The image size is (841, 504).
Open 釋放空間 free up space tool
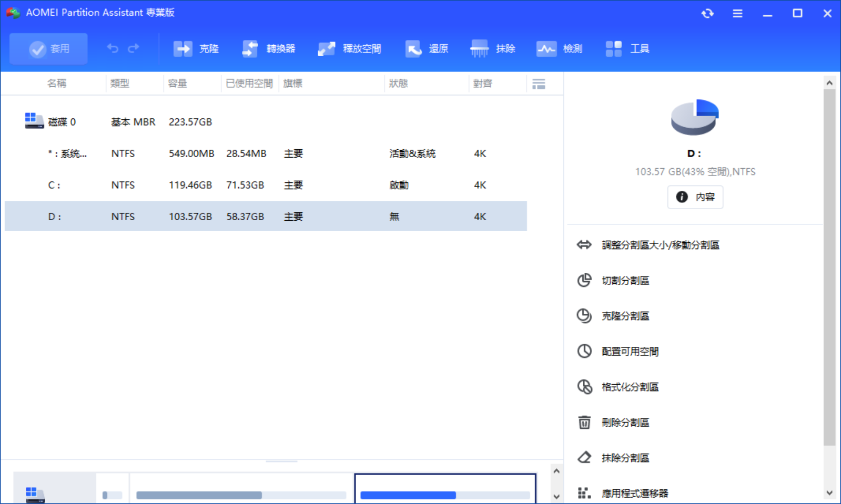tap(349, 49)
